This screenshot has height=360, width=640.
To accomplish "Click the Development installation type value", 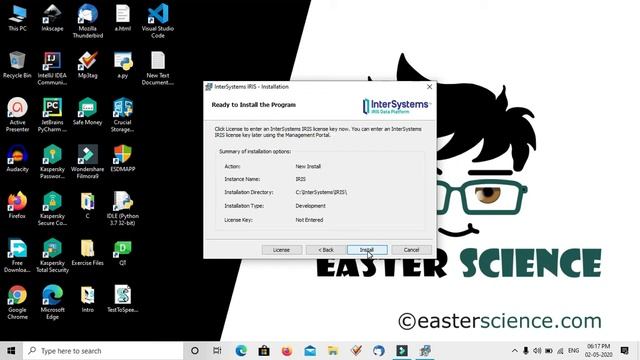I will [310, 206].
